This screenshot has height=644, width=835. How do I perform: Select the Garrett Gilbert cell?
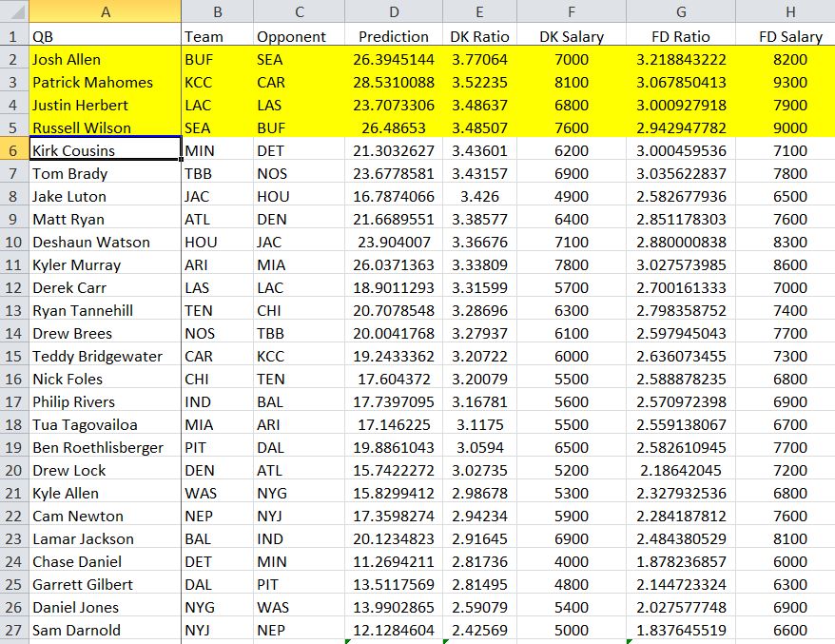click(106, 584)
